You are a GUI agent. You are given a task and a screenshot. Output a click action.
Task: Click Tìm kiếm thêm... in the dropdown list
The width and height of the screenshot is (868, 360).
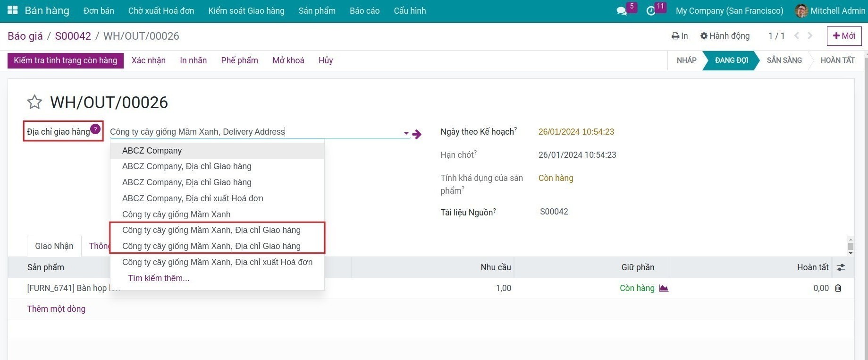tap(159, 278)
